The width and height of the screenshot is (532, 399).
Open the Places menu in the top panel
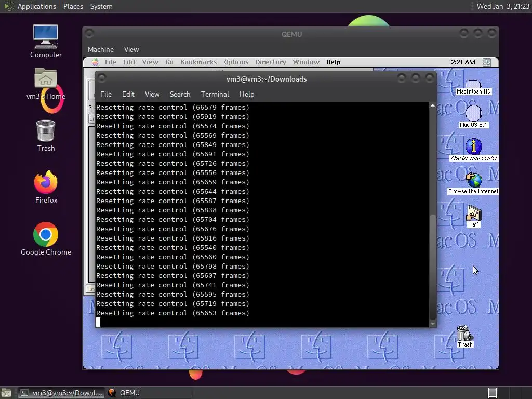point(73,6)
